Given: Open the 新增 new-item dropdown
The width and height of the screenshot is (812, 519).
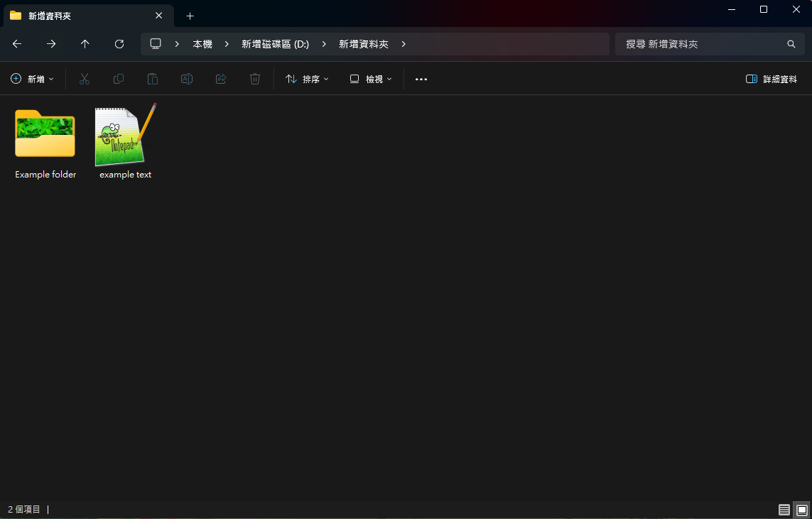Looking at the screenshot, I should pos(32,79).
